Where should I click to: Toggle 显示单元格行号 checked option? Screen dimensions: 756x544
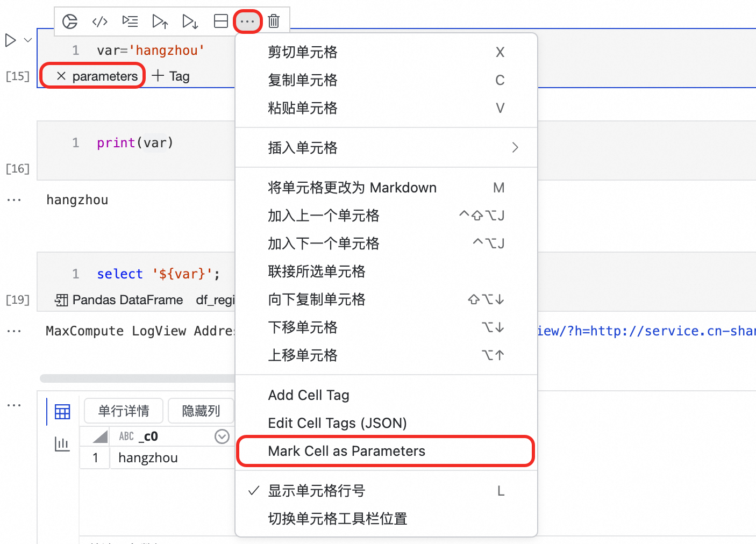(x=386, y=491)
